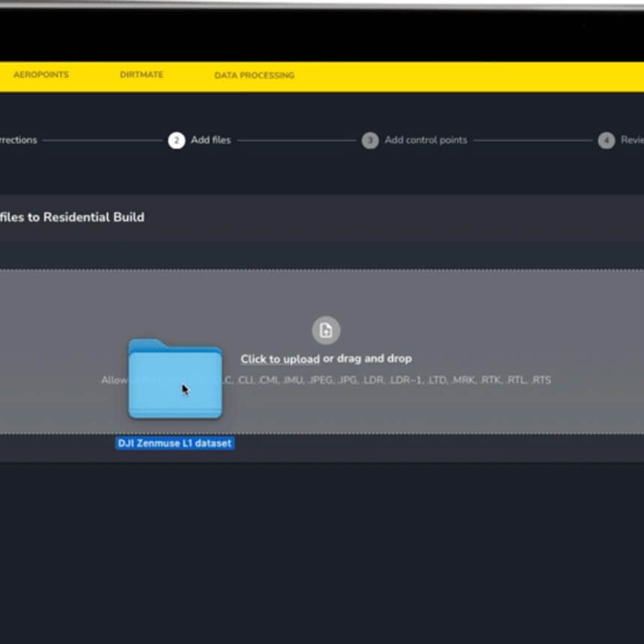Click the "Click to upload" link

(280, 359)
